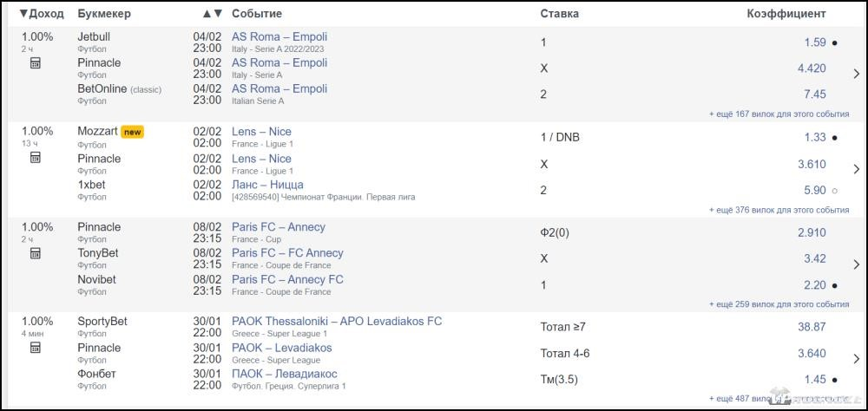
Task: Sort by the Доход column header
Action: tap(42, 14)
